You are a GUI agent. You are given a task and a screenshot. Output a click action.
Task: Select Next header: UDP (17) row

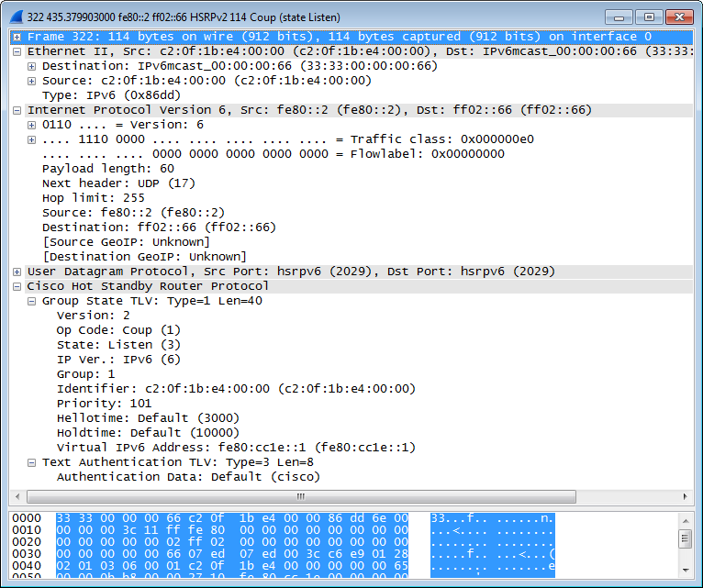118,183
